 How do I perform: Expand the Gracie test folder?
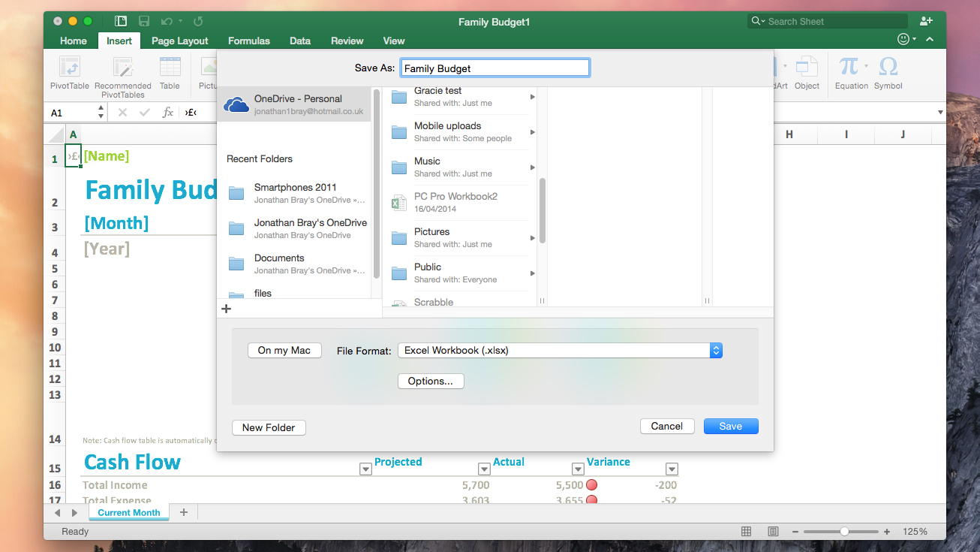[532, 96]
